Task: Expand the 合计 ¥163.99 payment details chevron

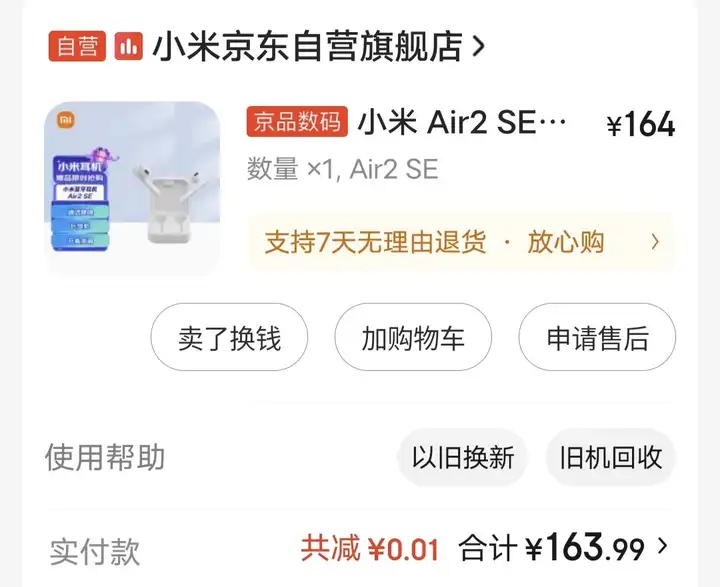Action: tap(663, 546)
